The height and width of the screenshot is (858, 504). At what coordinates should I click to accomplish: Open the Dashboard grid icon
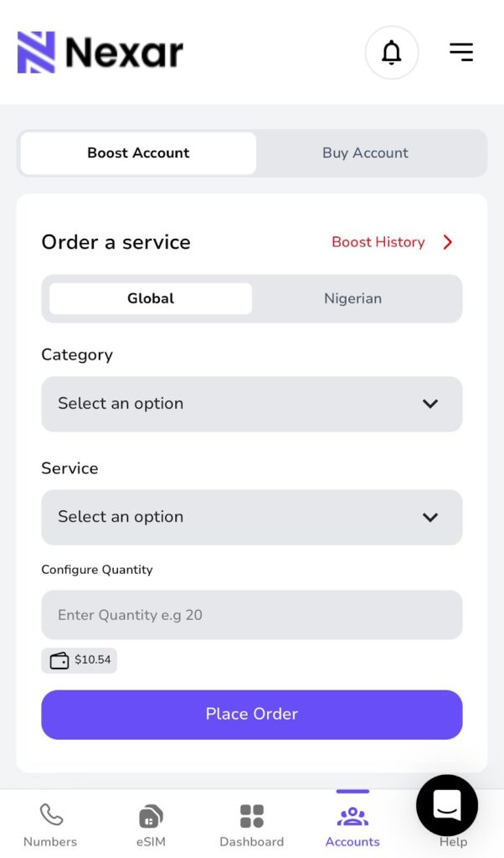pos(251,815)
